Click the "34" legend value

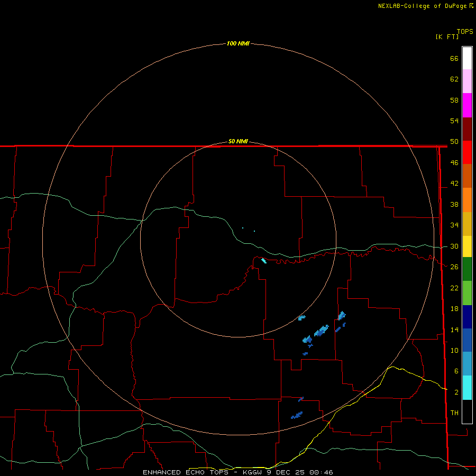tap(454, 225)
